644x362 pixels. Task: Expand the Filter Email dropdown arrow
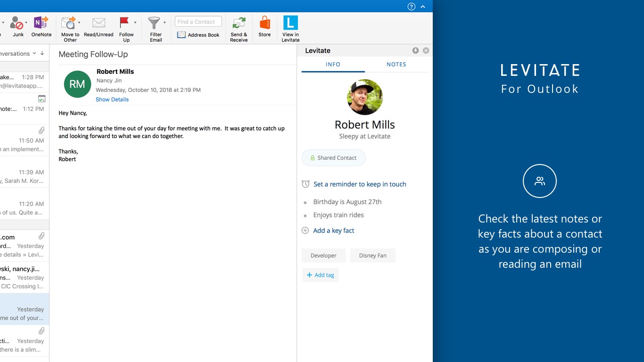(x=165, y=23)
